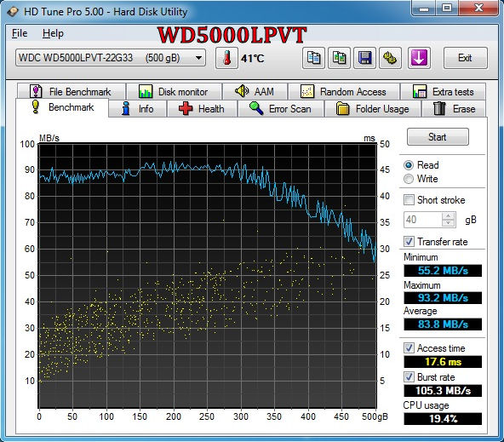The image size is (504, 442).
Task: Click the copy text to clipboard icon
Action: pyautogui.click(x=313, y=58)
